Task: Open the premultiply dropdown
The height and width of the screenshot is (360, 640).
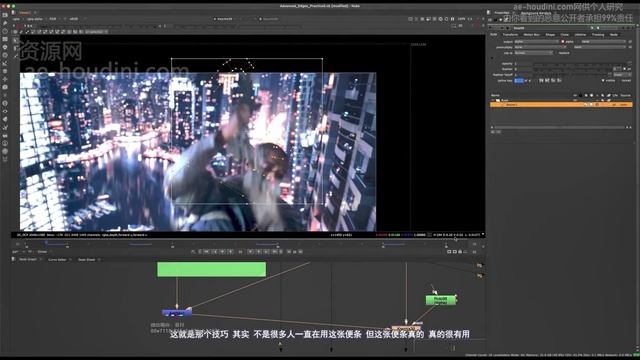Action: pos(540,47)
